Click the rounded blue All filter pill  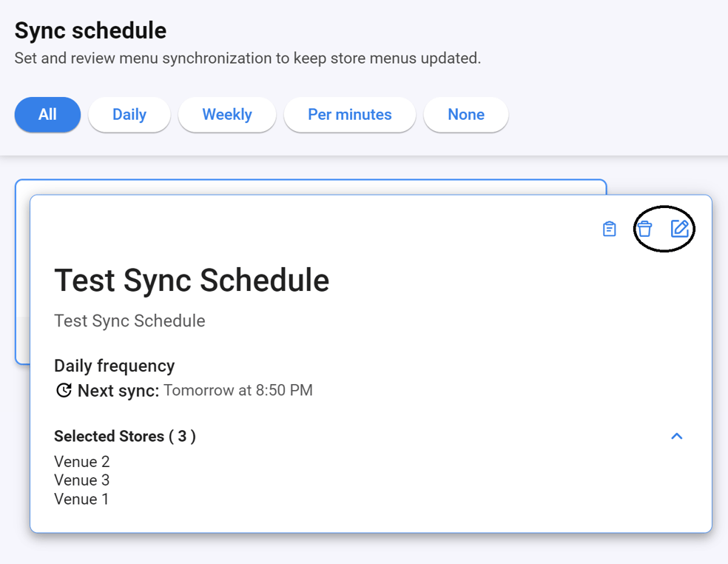point(47,115)
